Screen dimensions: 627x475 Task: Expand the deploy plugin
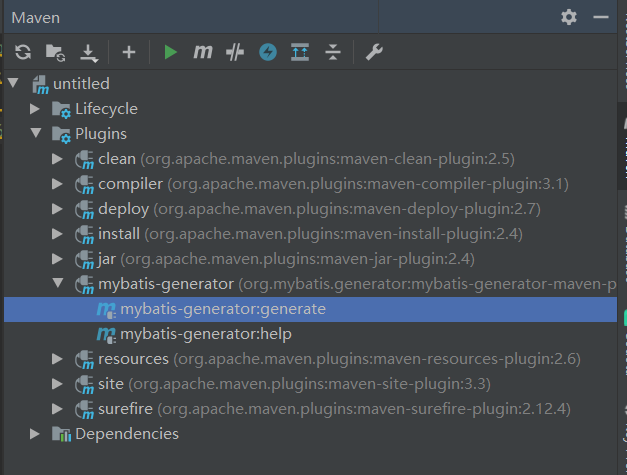[57, 209]
